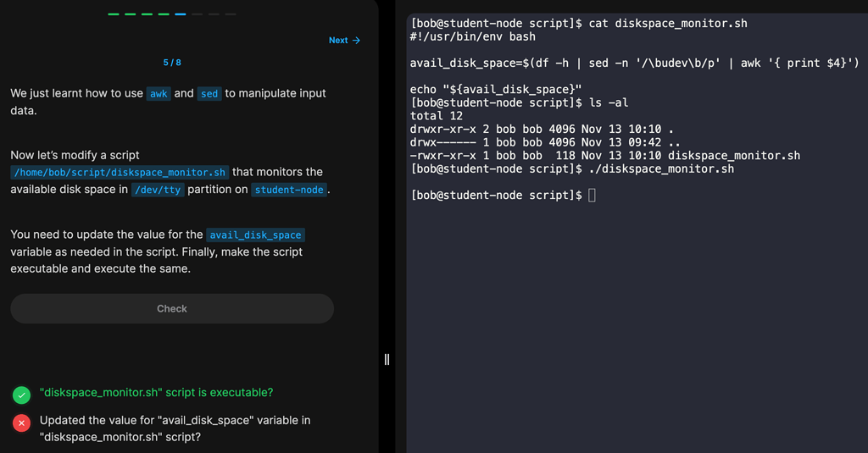Click the green checkmark status icon

point(22,395)
